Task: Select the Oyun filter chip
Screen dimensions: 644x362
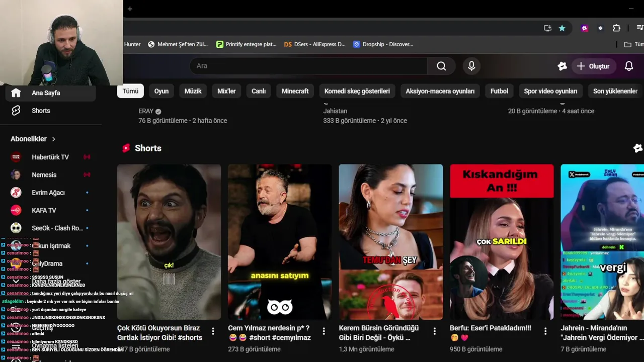Action: [x=162, y=91]
